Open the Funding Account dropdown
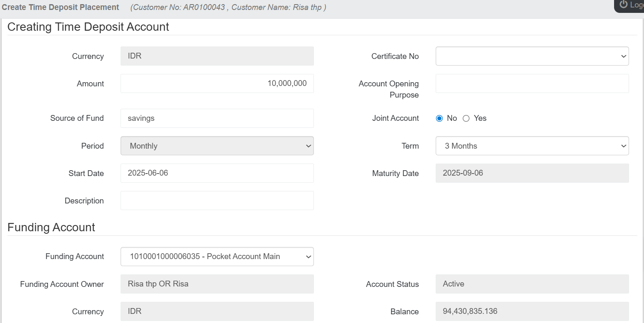644x323 pixels. click(217, 257)
